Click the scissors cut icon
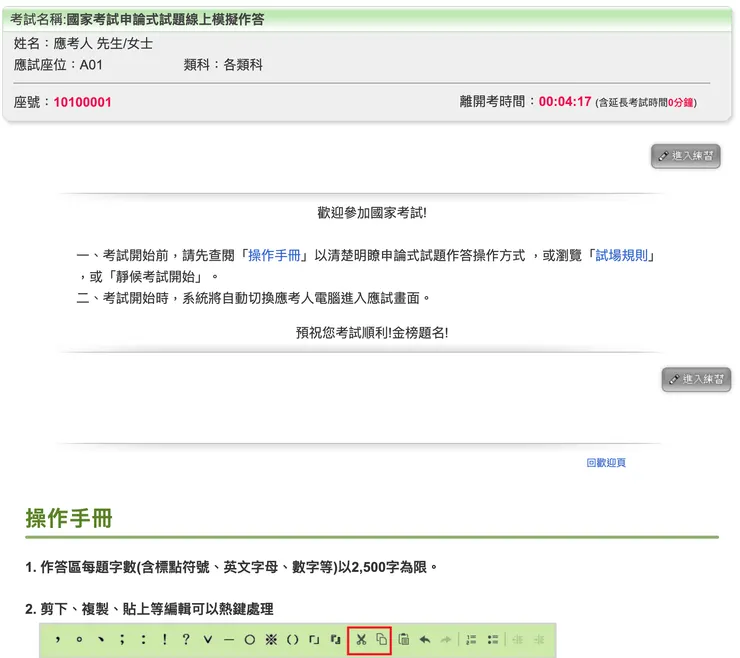This screenshot has height=658, width=740. tap(361, 640)
